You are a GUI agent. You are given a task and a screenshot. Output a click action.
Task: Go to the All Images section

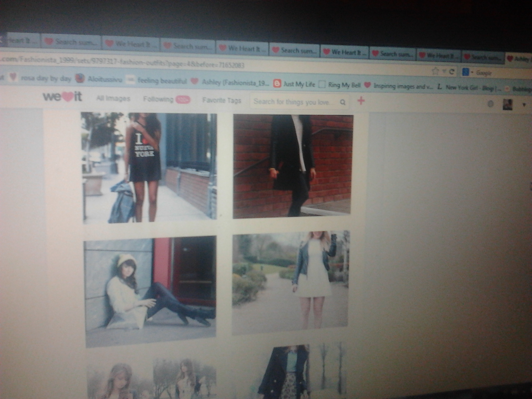coord(113,99)
